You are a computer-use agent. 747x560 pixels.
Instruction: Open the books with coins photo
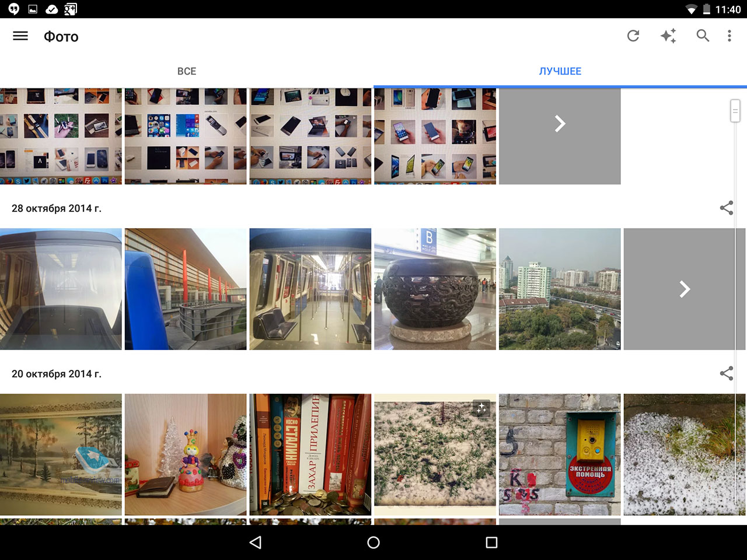click(x=310, y=454)
